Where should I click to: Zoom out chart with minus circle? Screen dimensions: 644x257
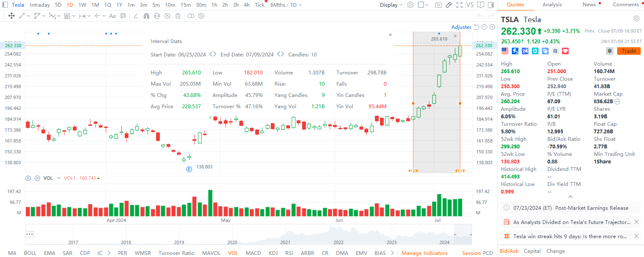pyautogui.click(x=484, y=27)
